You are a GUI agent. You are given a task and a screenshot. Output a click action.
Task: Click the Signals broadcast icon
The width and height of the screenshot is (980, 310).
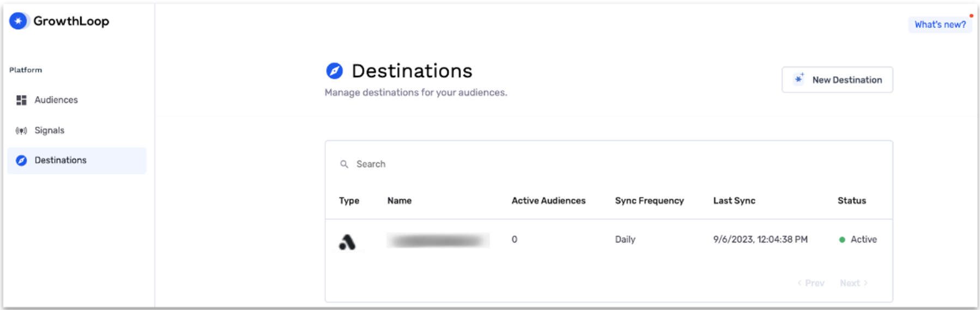pyautogui.click(x=21, y=131)
